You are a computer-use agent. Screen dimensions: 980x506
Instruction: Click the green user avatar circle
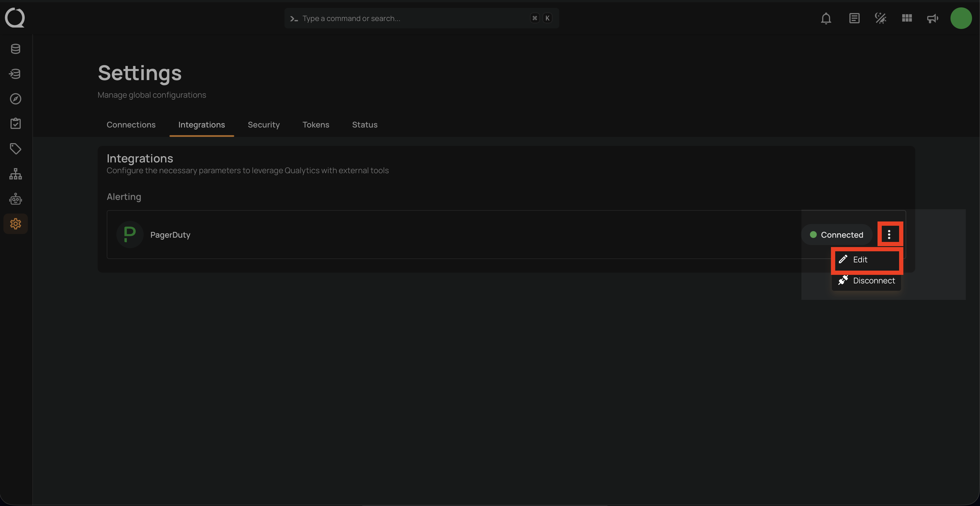tap(961, 18)
